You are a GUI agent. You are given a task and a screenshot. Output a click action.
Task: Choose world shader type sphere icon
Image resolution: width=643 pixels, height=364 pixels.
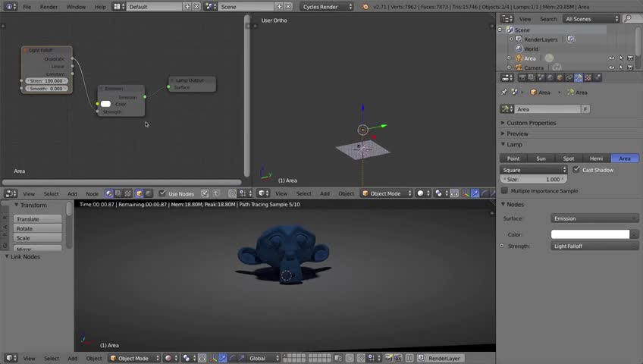pyautogui.click(x=149, y=193)
